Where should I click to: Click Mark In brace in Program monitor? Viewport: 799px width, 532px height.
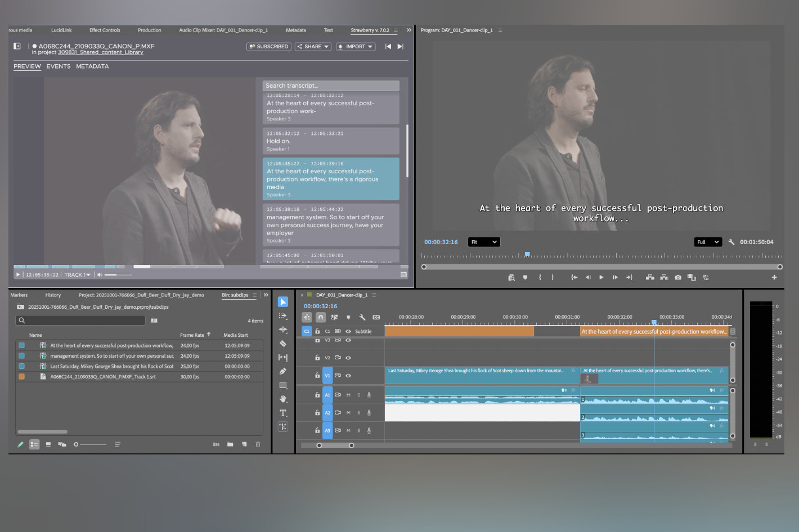(540, 277)
